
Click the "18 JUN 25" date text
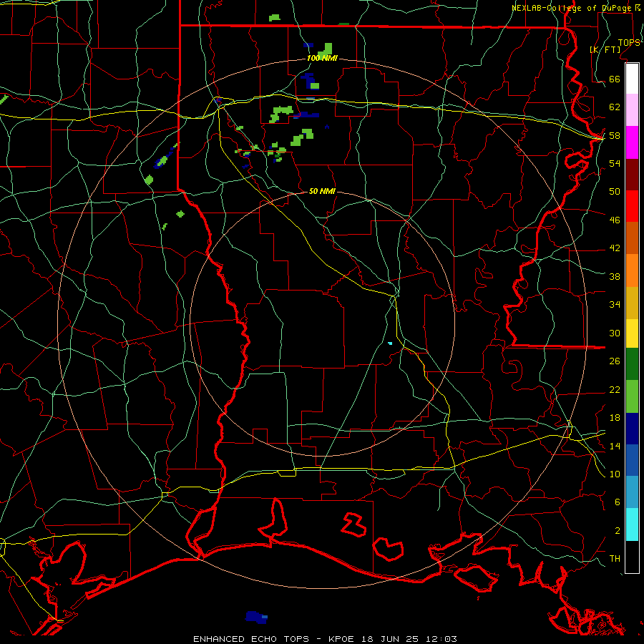pos(390,639)
